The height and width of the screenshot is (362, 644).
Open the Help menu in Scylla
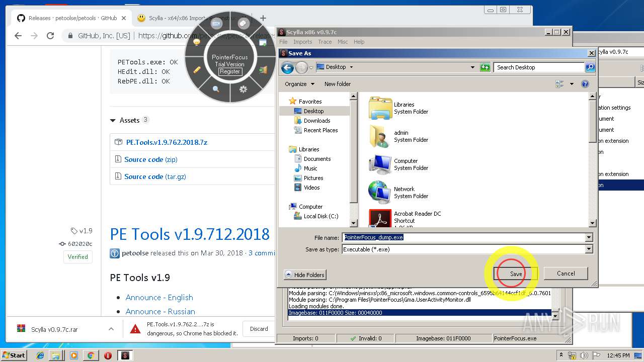359,42
